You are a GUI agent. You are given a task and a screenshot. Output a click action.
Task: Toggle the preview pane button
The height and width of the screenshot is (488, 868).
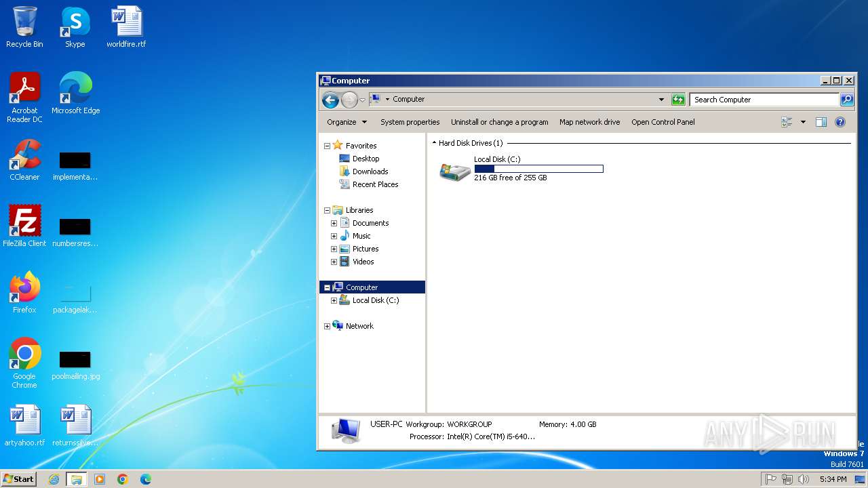click(821, 122)
